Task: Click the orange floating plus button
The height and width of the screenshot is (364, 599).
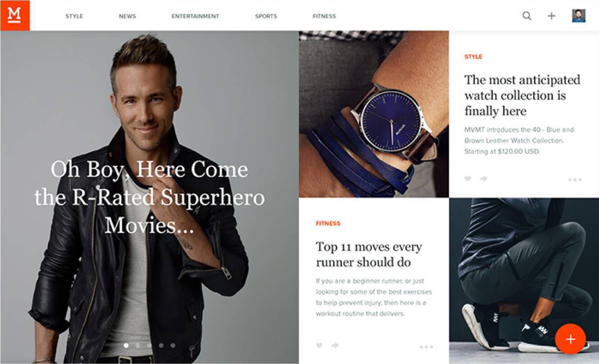Action: (x=570, y=339)
